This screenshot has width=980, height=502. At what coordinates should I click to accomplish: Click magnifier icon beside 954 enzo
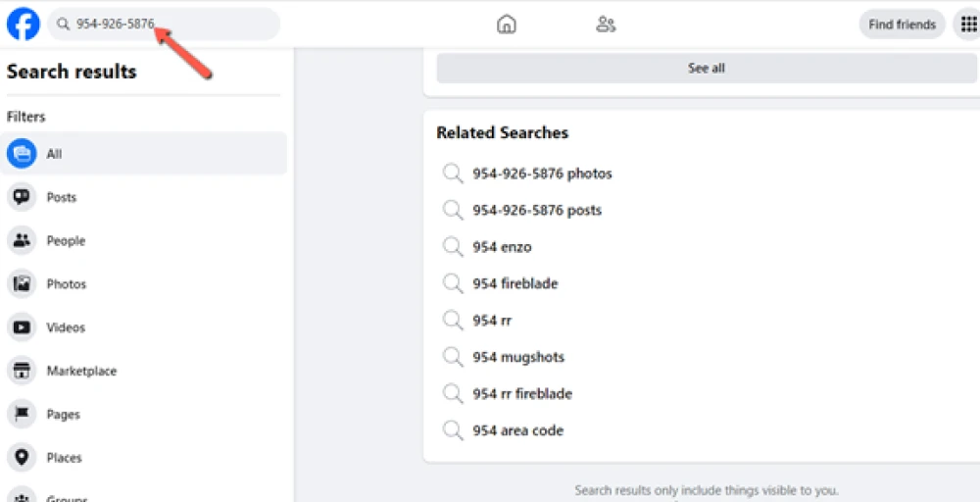point(453,247)
